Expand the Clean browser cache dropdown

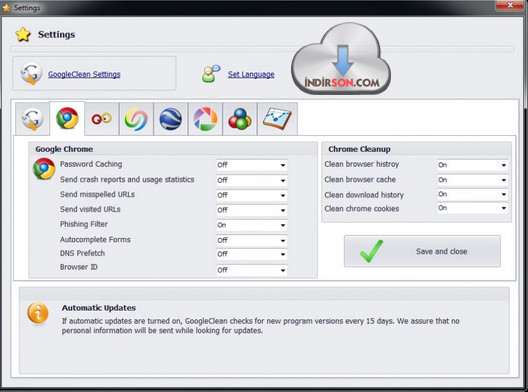472,180
